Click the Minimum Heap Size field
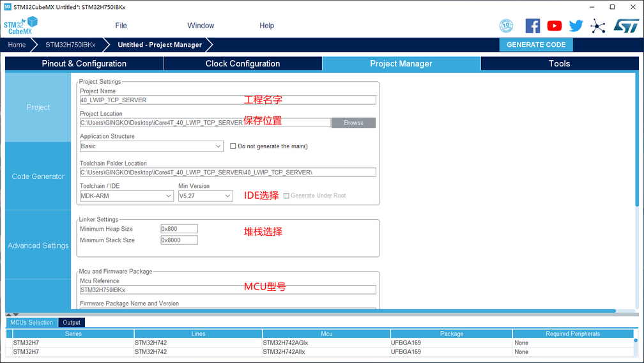 [179, 229]
